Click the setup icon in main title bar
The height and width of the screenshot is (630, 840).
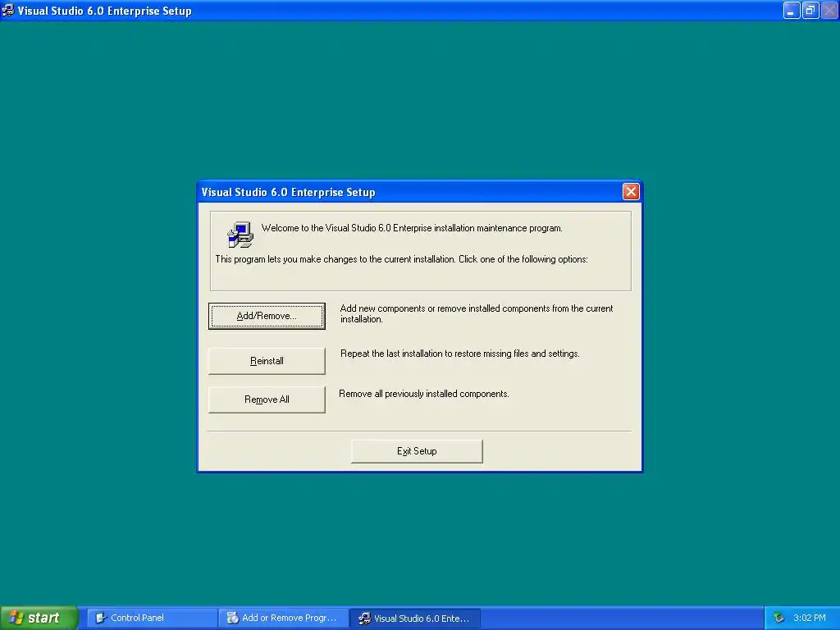8,10
